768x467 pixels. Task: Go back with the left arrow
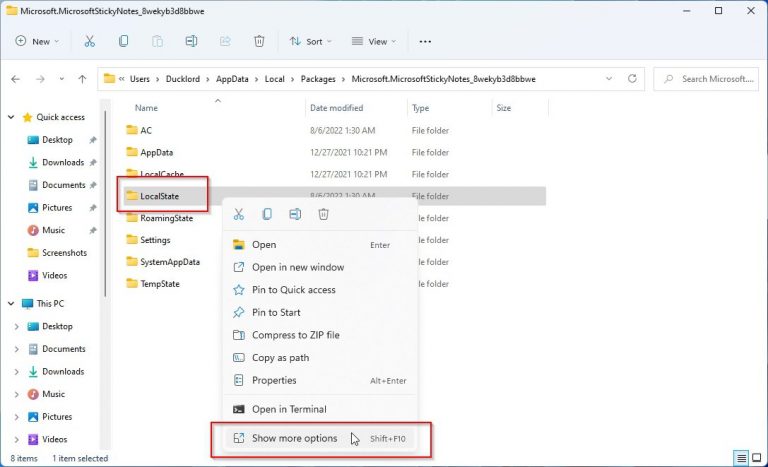click(x=16, y=79)
